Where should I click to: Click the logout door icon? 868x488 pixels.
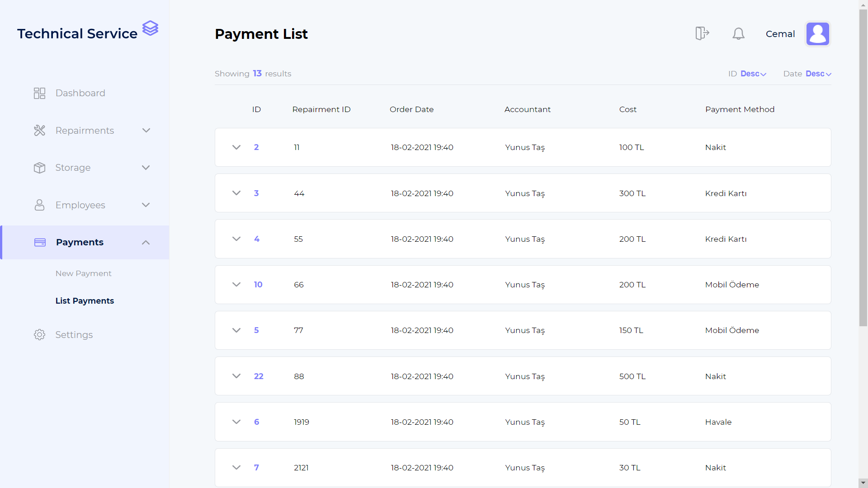coord(702,33)
